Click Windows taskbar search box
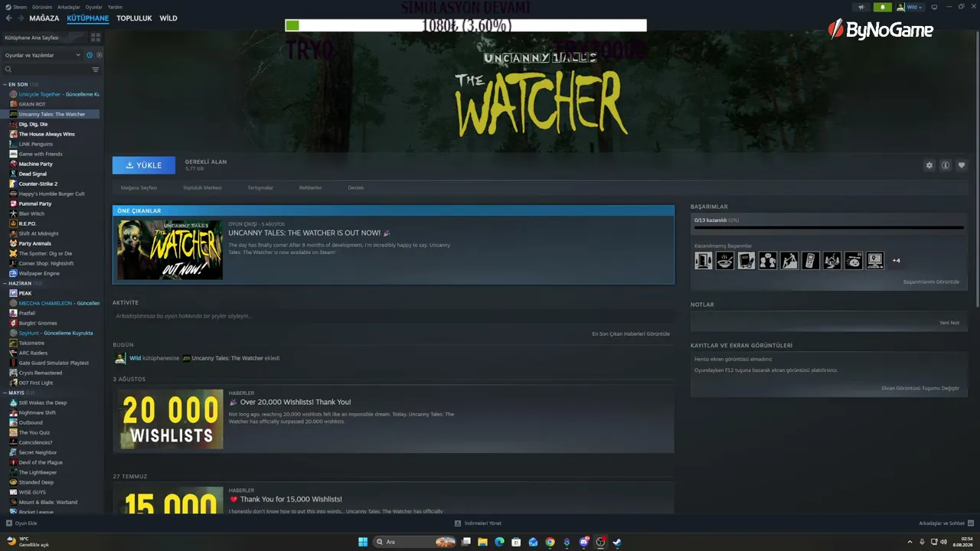Image resolution: width=980 pixels, height=551 pixels. [414, 542]
